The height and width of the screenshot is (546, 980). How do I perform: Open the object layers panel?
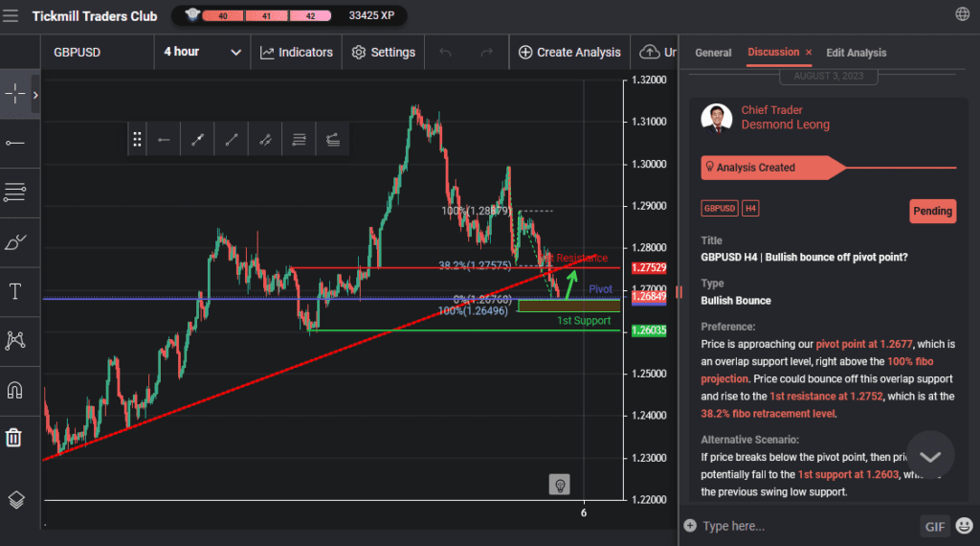click(x=15, y=499)
